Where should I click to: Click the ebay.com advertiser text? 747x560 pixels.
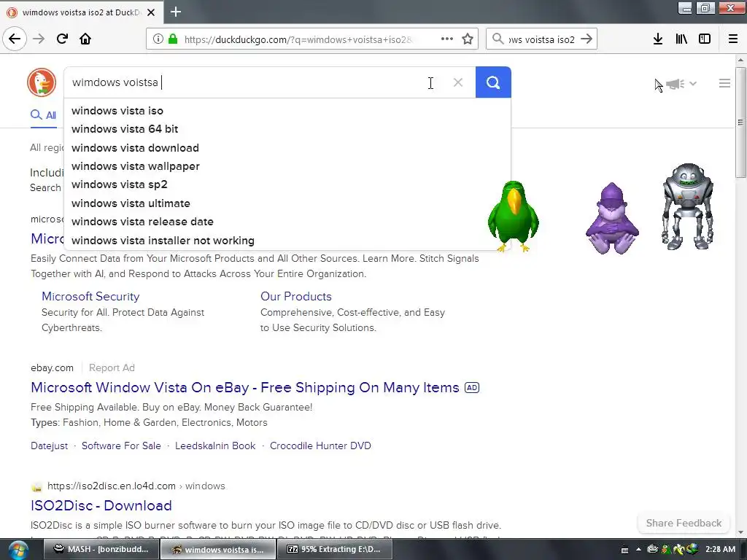pyautogui.click(x=52, y=367)
